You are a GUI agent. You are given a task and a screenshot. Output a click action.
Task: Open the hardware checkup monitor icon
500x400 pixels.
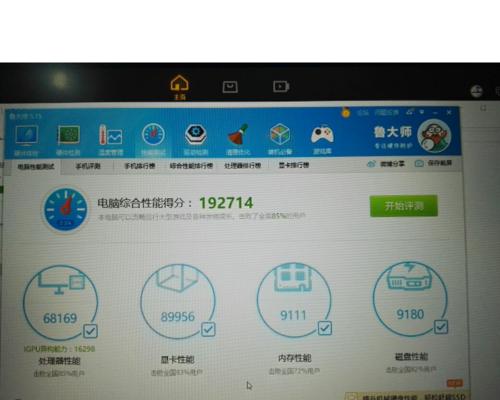click(26, 136)
